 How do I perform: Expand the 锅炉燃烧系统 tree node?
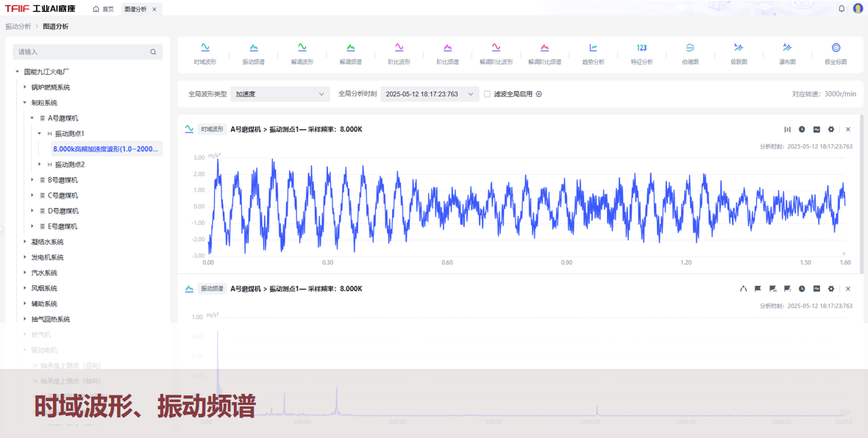(24, 87)
